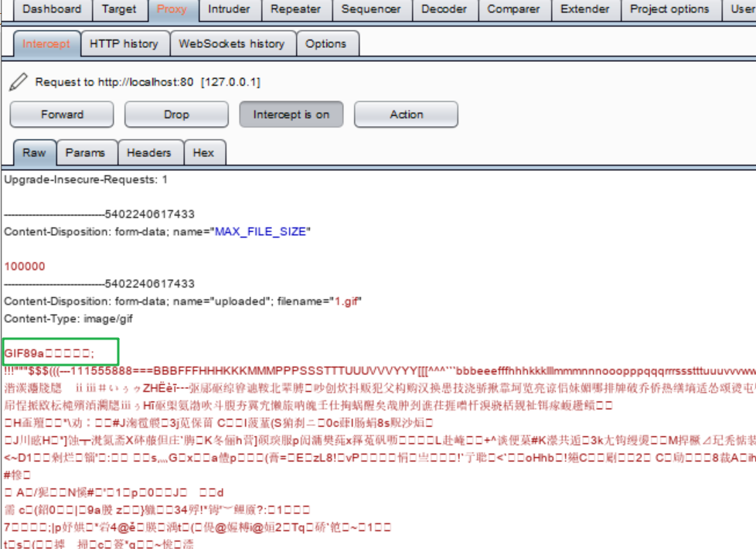Open the Comparer tab
Image resolution: width=756 pixels, height=549 pixels.
513,9
